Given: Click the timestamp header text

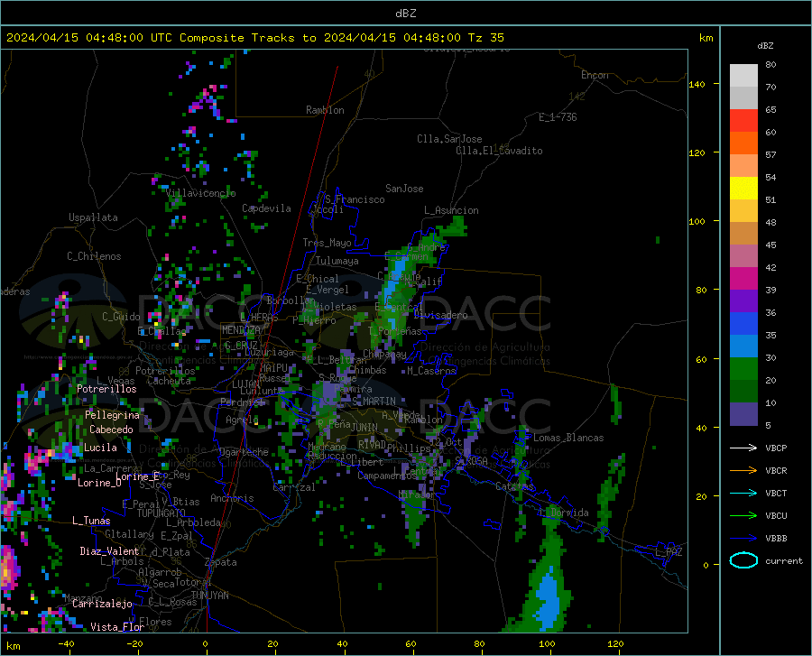Looking at the screenshot, I should [x=254, y=38].
